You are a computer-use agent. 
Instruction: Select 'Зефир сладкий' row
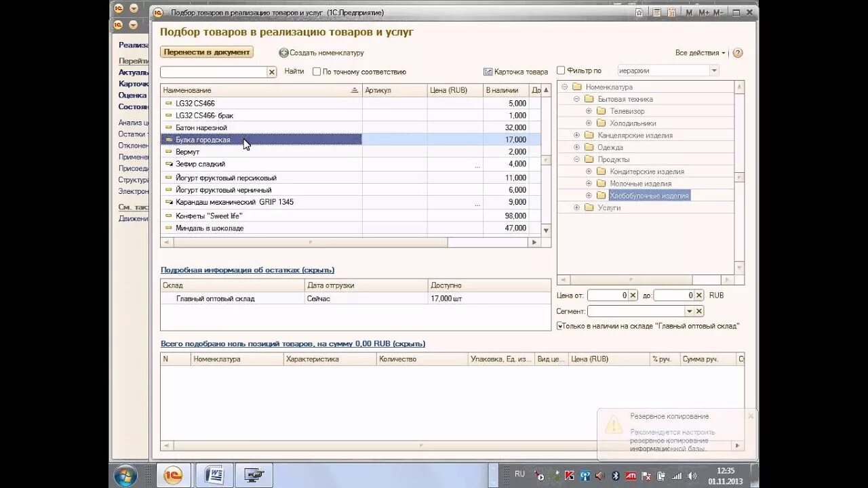[x=351, y=164]
